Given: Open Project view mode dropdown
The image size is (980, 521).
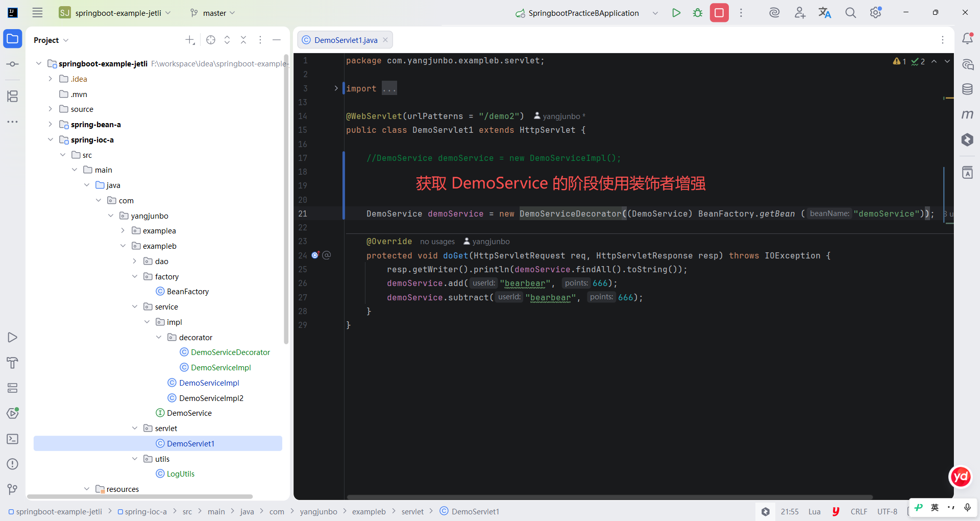Looking at the screenshot, I should pyautogui.click(x=51, y=40).
